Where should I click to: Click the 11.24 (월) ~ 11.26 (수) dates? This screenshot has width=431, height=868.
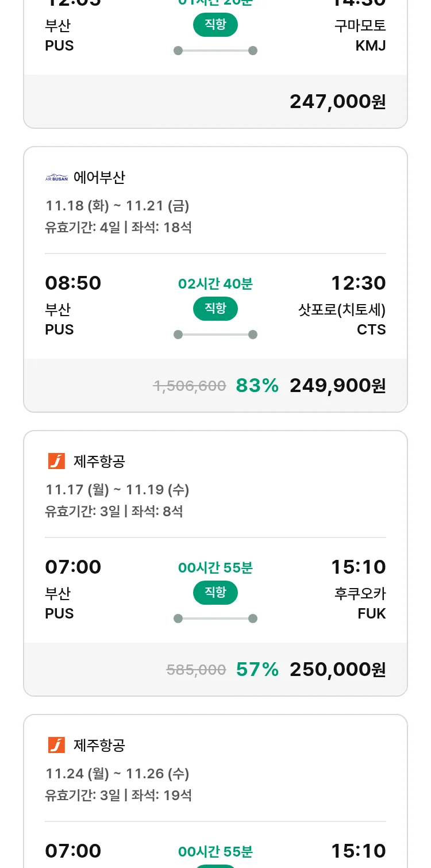click(x=117, y=774)
